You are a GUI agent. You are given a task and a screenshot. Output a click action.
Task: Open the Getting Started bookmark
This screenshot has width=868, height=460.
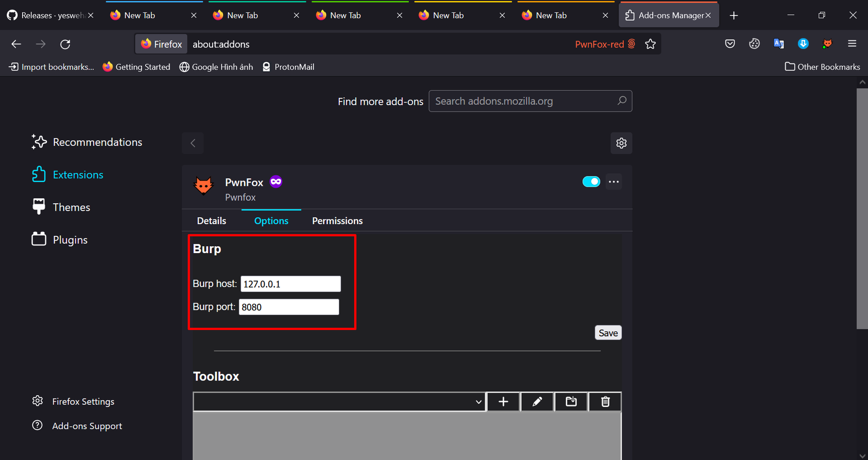136,67
